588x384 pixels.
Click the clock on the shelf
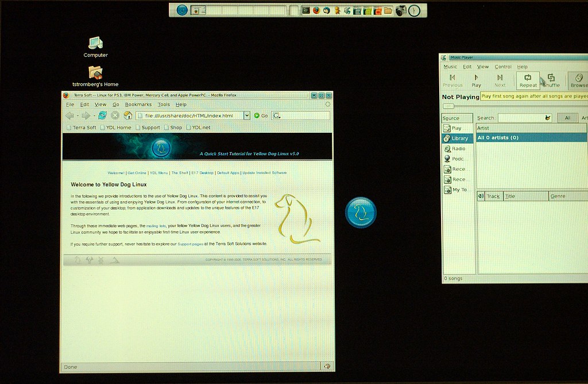pyautogui.click(x=414, y=10)
